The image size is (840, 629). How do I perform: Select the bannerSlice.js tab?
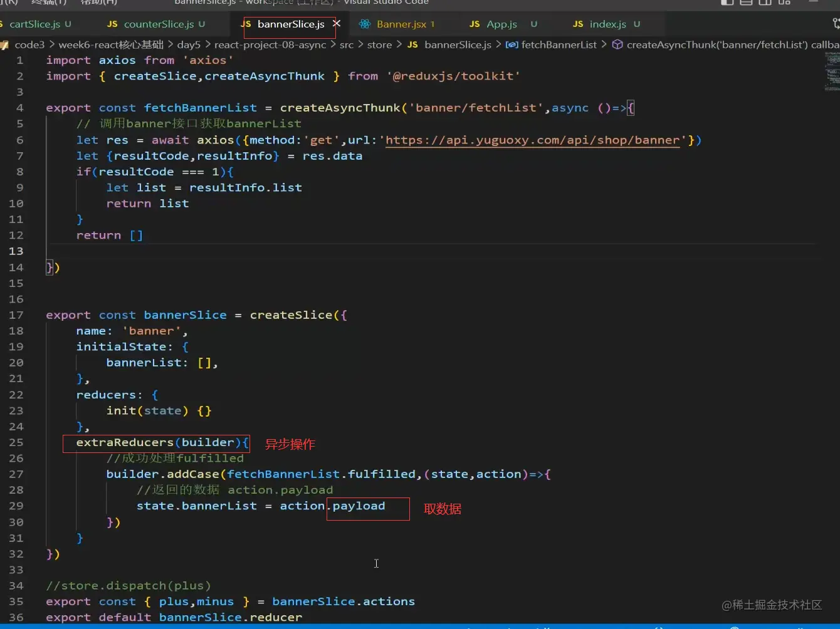291,24
